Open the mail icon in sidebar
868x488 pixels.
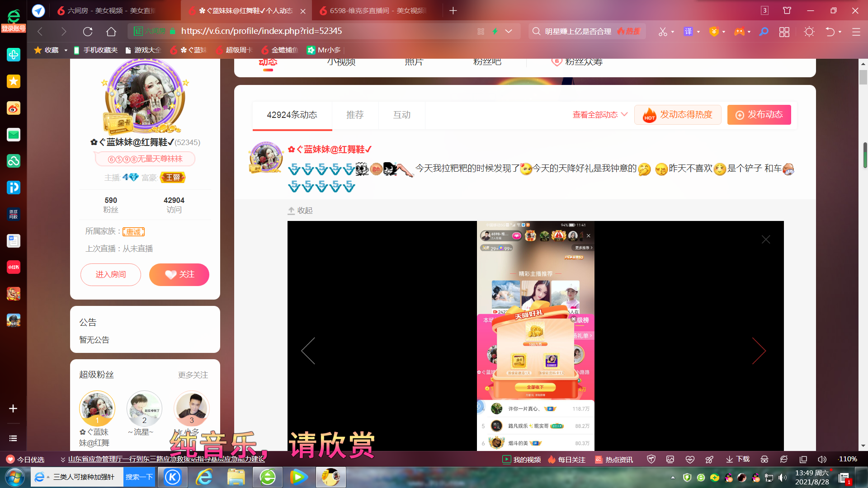(x=14, y=135)
